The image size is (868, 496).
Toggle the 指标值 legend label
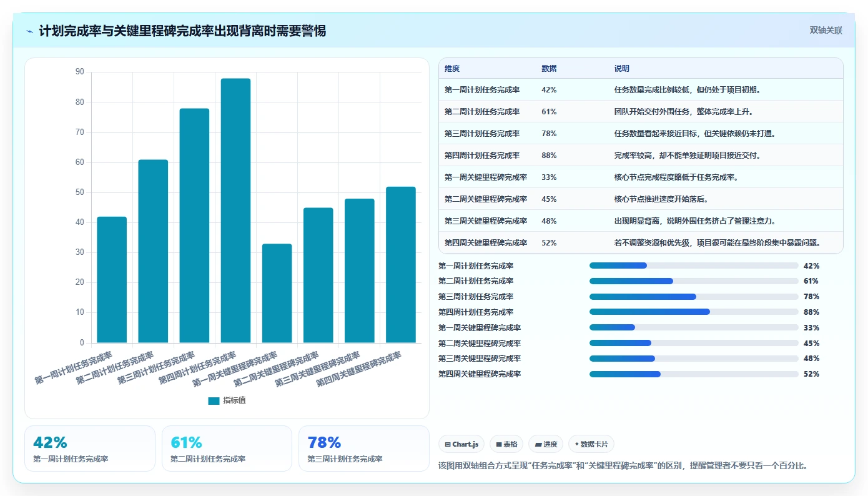click(x=235, y=400)
